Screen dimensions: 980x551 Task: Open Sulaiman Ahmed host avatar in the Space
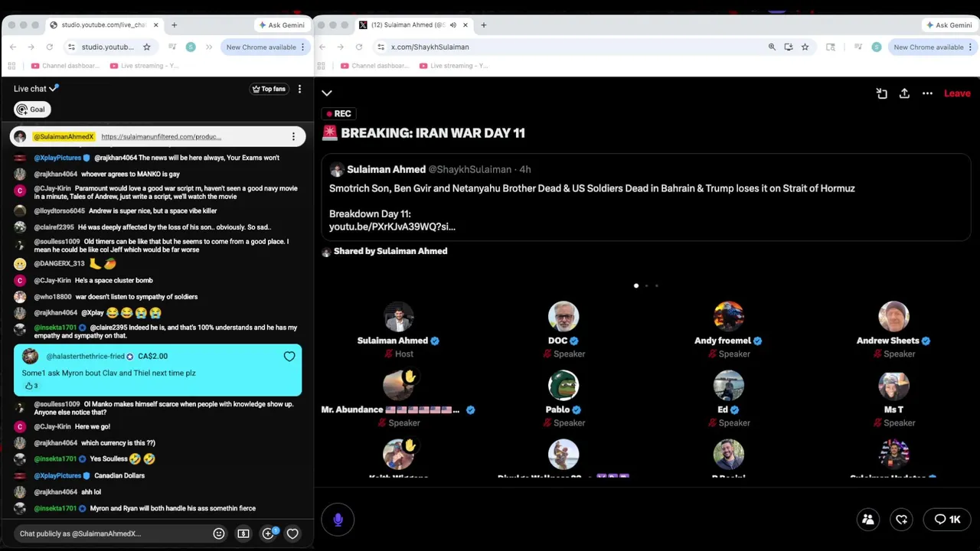click(398, 317)
